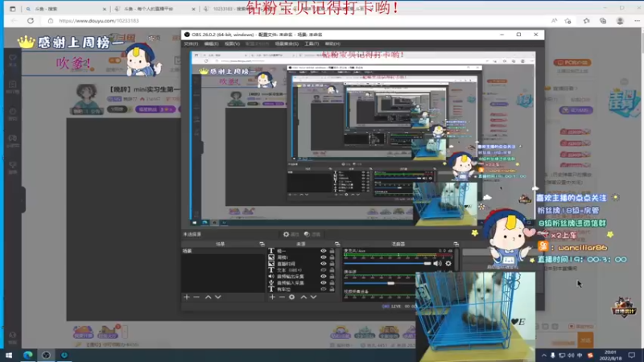Open source properties gear in Sources toolbar
Image resolution: width=644 pixels, height=362 pixels.
click(x=291, y=297)
